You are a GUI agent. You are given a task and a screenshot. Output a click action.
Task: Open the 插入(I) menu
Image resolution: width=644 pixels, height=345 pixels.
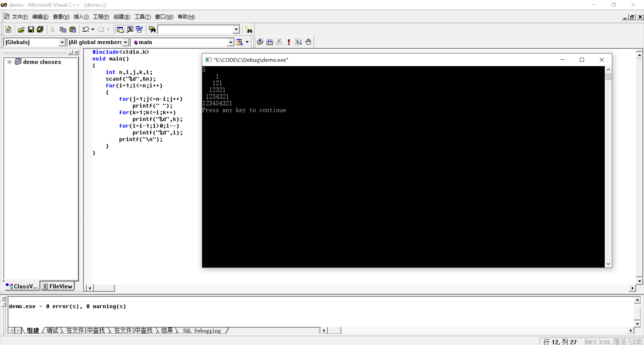[81, 17]
